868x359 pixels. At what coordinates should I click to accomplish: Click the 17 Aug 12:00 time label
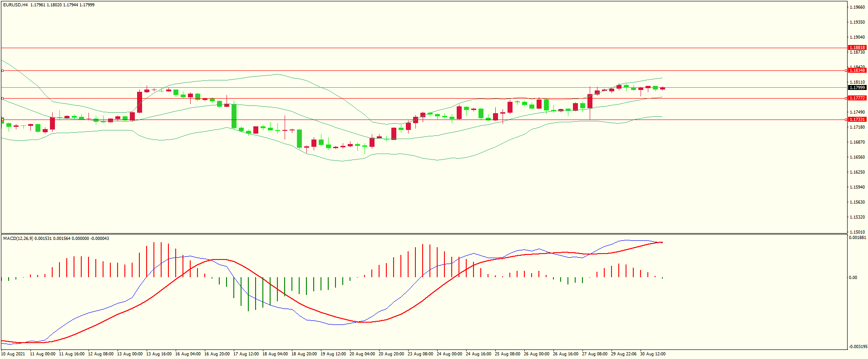click(x=246, y=354)
